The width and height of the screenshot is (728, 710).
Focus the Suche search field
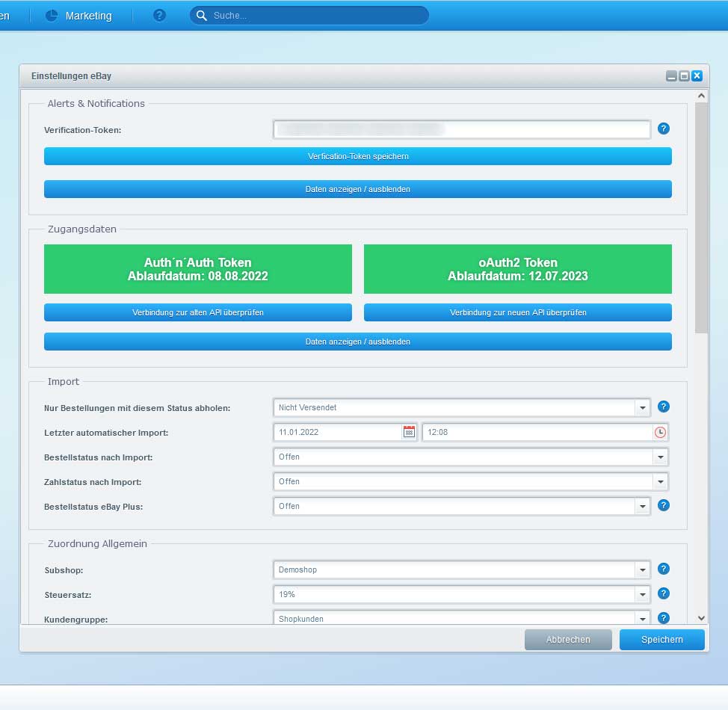tap(309, 16)
